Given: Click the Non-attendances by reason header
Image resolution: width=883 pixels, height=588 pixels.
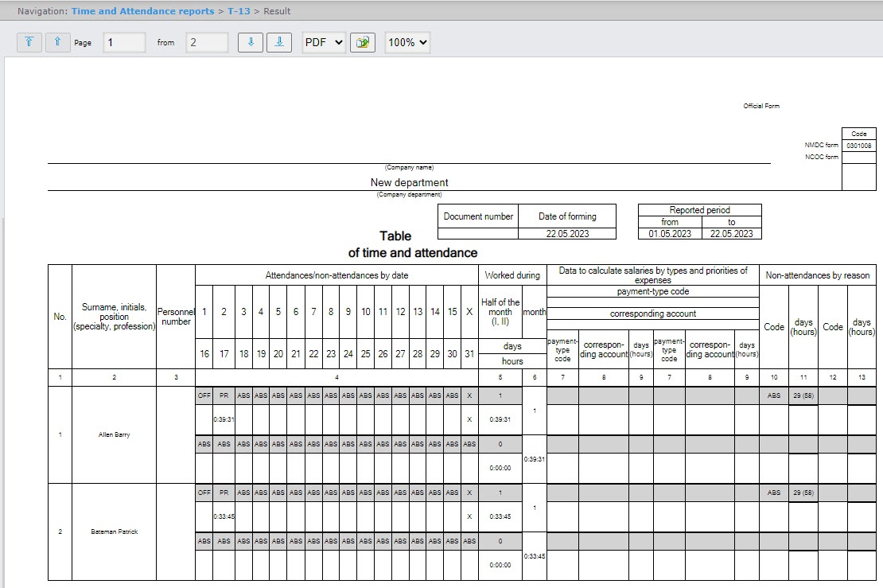Looking at the screenshot, I should (817, 275).
